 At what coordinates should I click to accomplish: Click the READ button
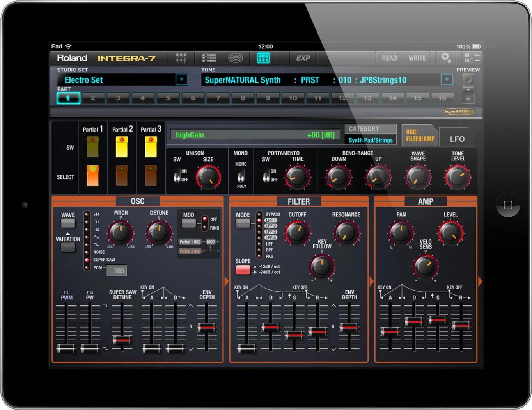coord(389,58)
